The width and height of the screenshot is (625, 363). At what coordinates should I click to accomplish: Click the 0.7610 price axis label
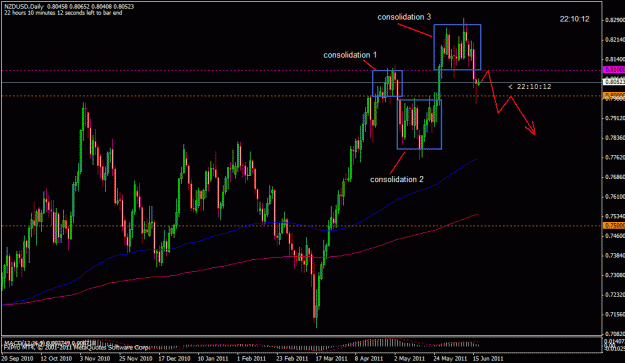pos(615,196)
